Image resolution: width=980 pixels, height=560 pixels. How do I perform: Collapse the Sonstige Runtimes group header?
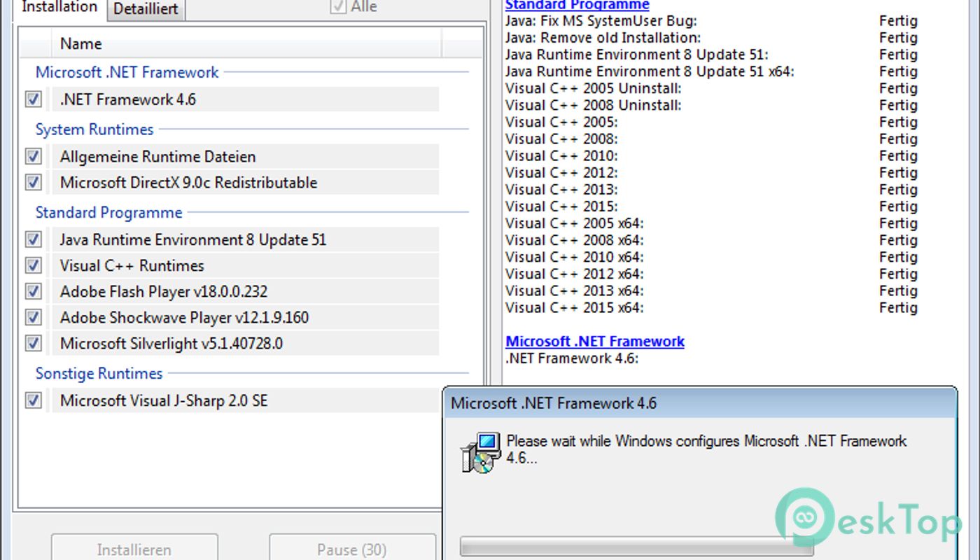pos(99,373)
